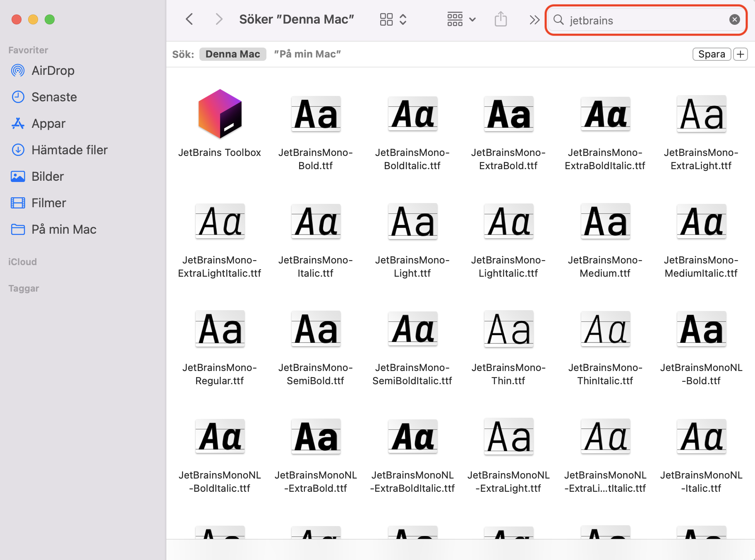
Task: Select JetBrainsMono-ExtraLight.ttf font file
Action: (701, 114)
